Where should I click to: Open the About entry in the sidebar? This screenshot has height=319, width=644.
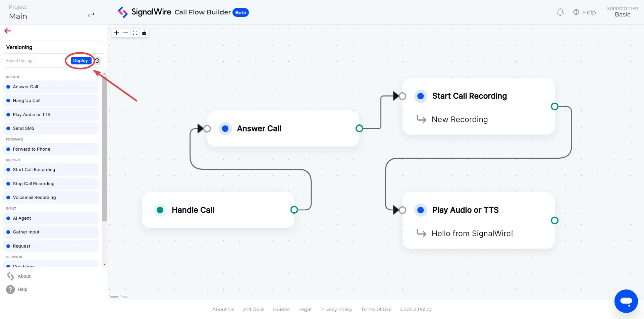pos(23,276)
